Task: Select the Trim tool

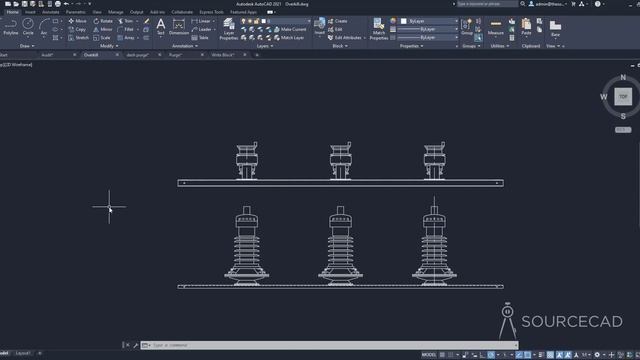Action: tap(125, 21)
